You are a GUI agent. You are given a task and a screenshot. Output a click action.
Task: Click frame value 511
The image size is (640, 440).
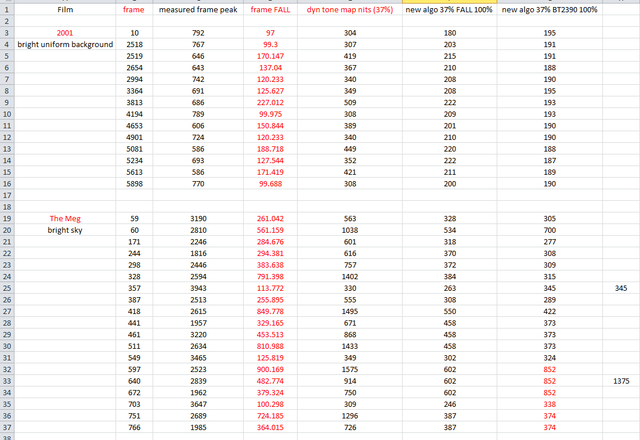coord(134,346)
